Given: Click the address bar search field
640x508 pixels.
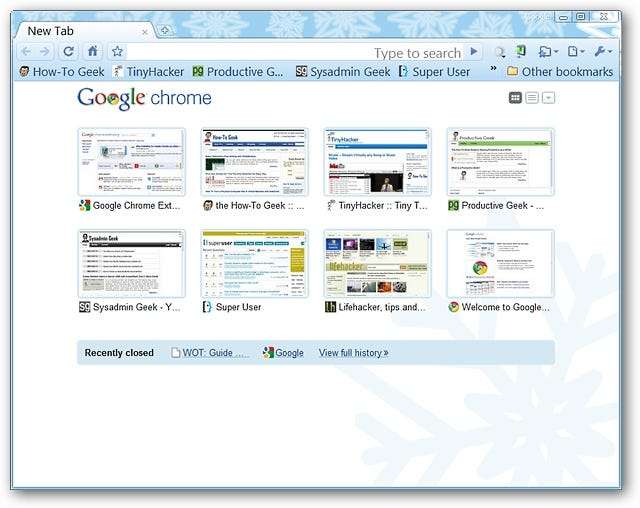Looking at the screenshot, I should 296,52.
